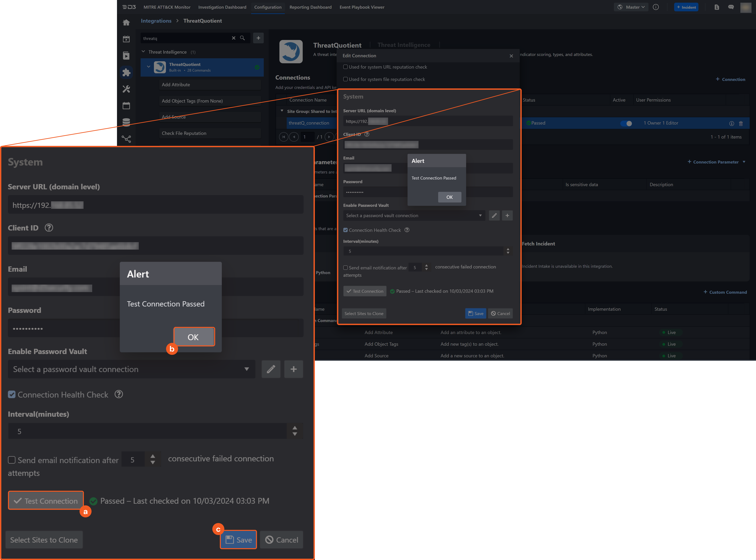This screenshot has width=756, height=560.
Task: Click the delete trash icon on threatQ_connection row
Action: [x=741, y=123]
